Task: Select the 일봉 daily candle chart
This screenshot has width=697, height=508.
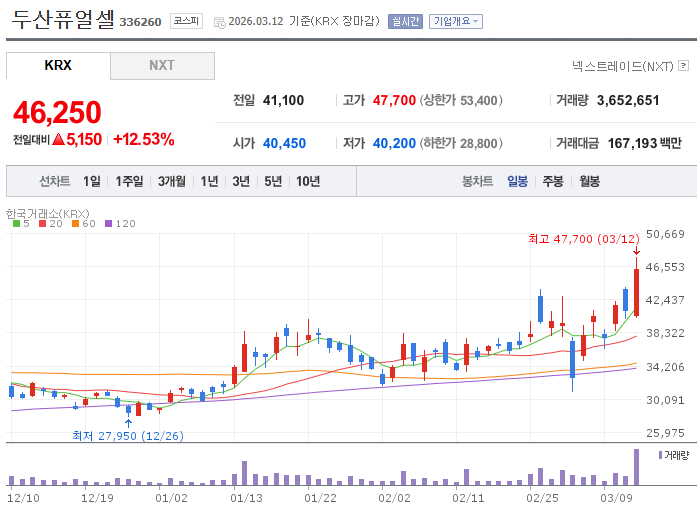Action: pyautogui.click(x=517, y=181)
